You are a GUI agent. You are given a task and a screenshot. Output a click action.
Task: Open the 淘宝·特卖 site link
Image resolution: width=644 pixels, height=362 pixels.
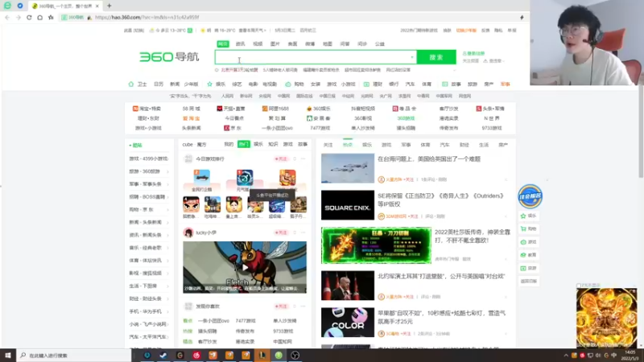147,109
